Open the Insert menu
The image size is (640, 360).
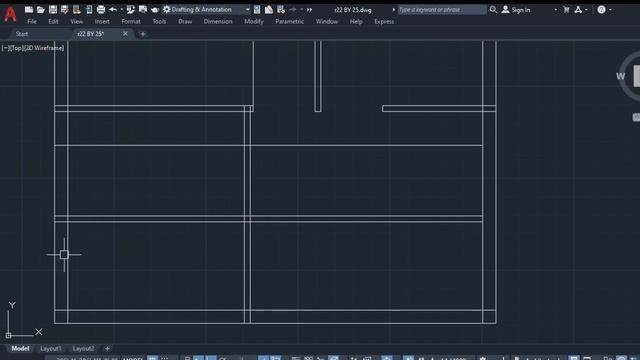click(x=102, y=21)
